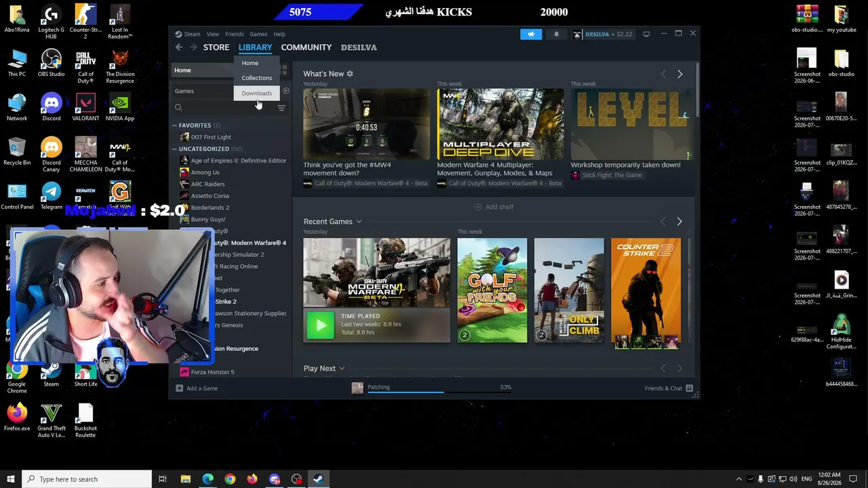Open the Stick Fight Workshop news thumbnail
The width and height of the screenshot is (868, 488).
pos(631,124)
